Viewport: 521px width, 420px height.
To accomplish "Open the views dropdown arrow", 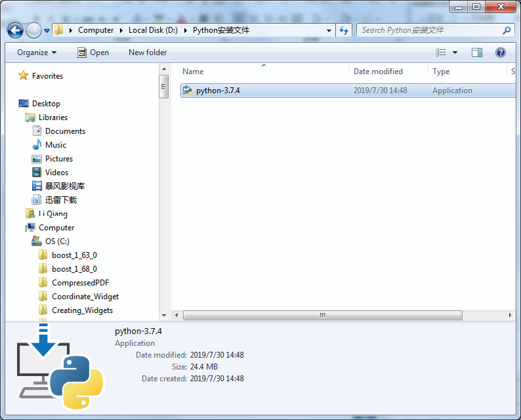I will point(455,52).
